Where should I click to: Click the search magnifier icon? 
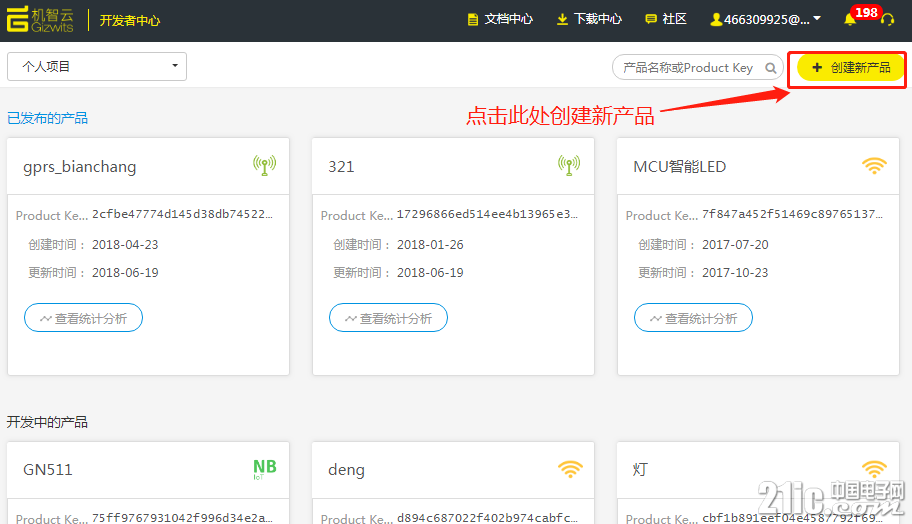pos(771,68)
